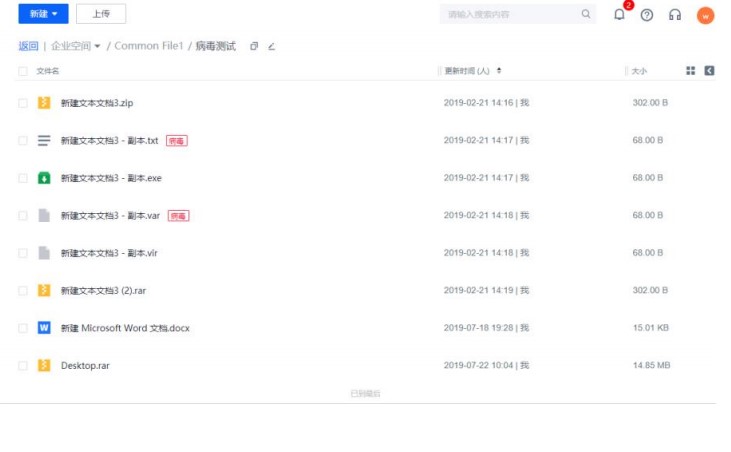Click the search magnifier icon

[586, 14]
